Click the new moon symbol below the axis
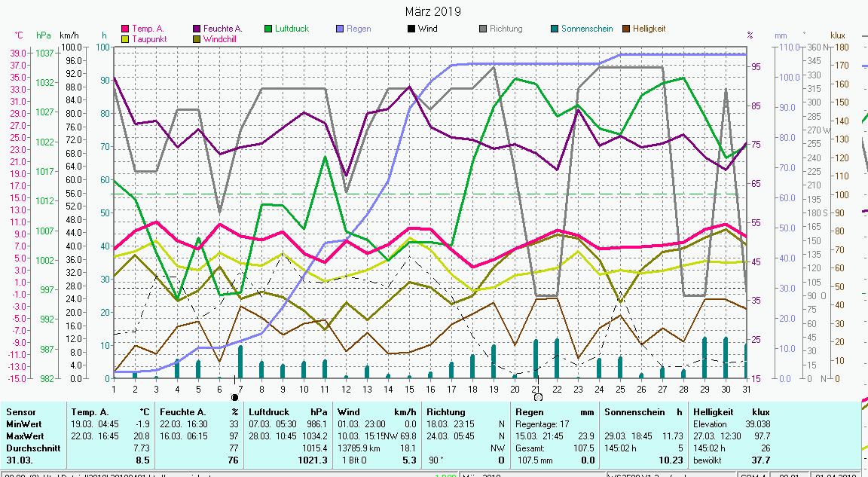Viewport: 868px width, 477px height. 234,397
